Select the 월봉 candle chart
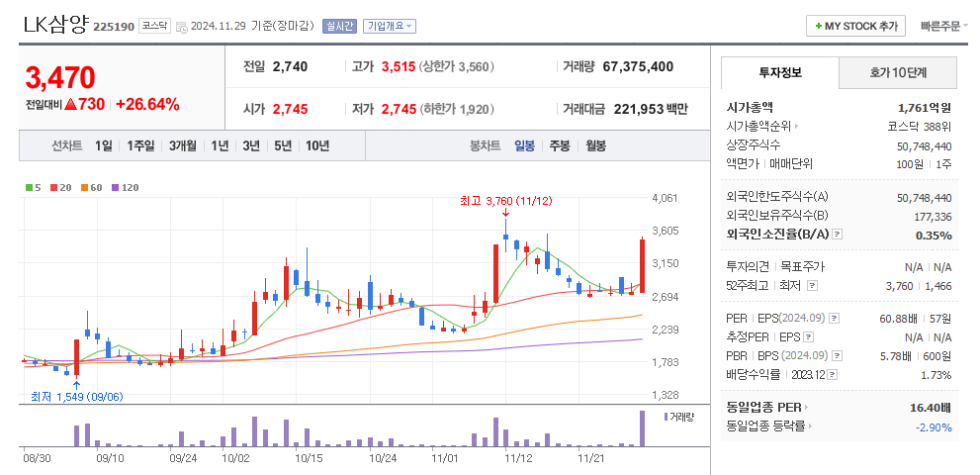 tap(595, 145)
